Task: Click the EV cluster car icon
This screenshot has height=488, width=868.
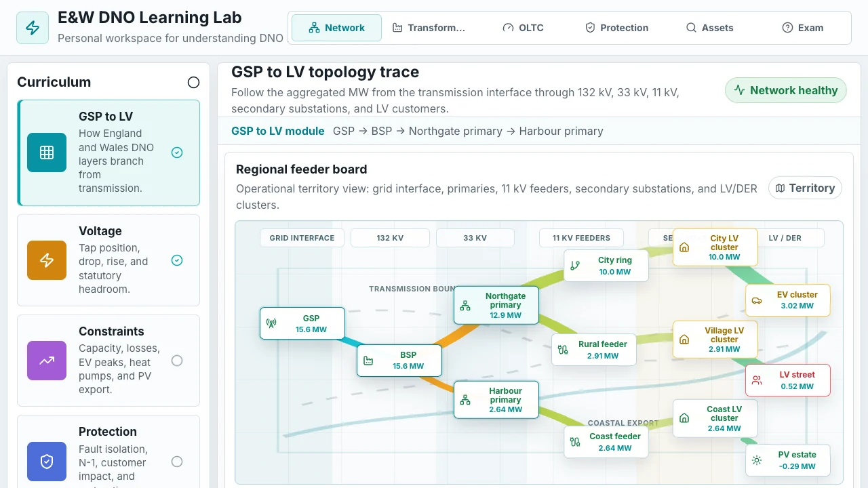Action: 757,300
